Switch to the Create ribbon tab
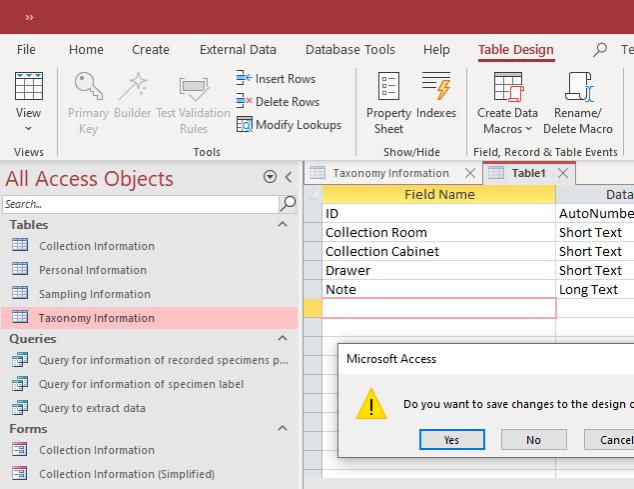This screenshot has width=634, height=489. tap(150, 49)
